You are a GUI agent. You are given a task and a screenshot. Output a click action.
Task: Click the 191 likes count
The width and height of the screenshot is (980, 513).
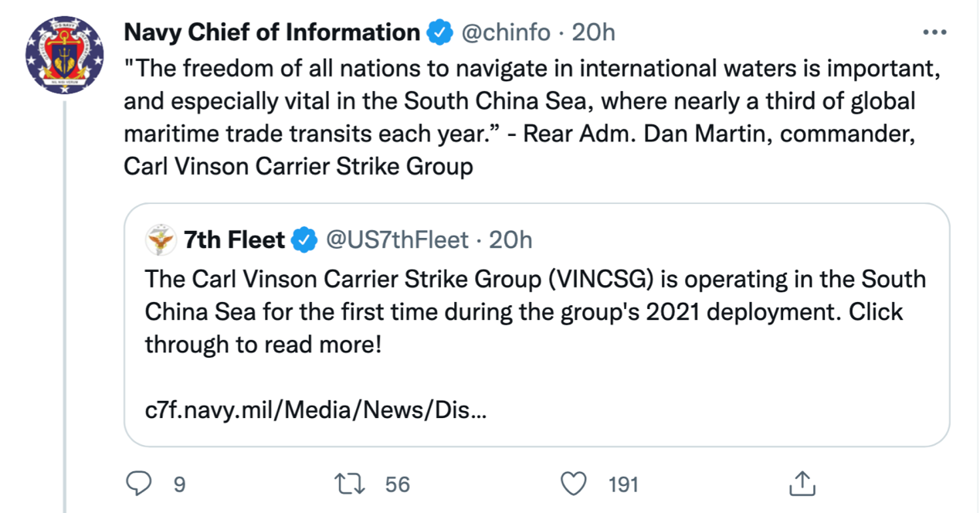pyautogui.click(x=623, y=484)
